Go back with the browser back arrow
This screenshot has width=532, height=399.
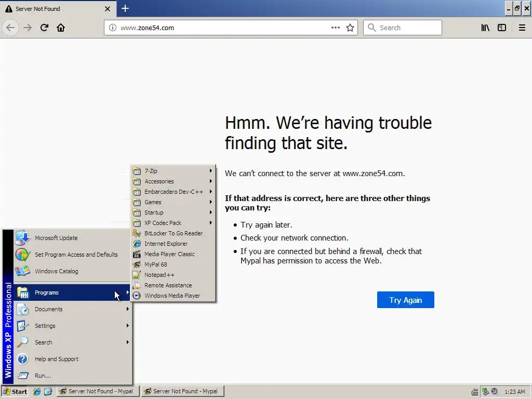pyautogui.click(x=10, y=28)
